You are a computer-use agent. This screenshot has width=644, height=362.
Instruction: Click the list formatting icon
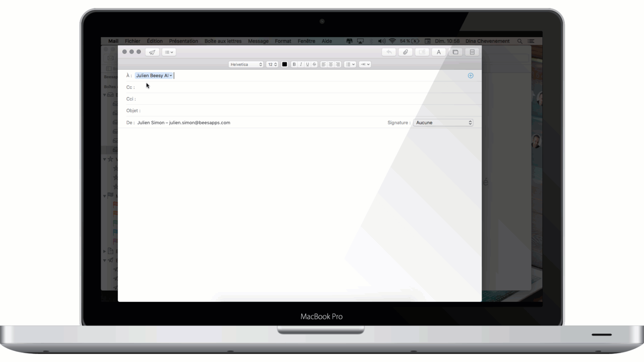(350, 64)
